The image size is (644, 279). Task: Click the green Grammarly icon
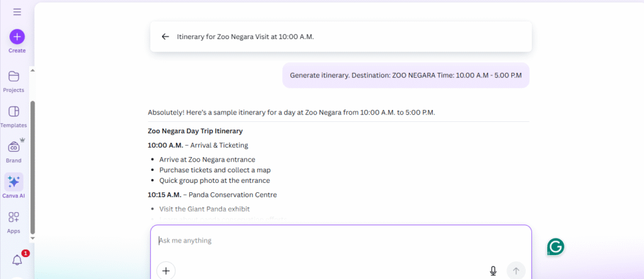tap(555, 247)
